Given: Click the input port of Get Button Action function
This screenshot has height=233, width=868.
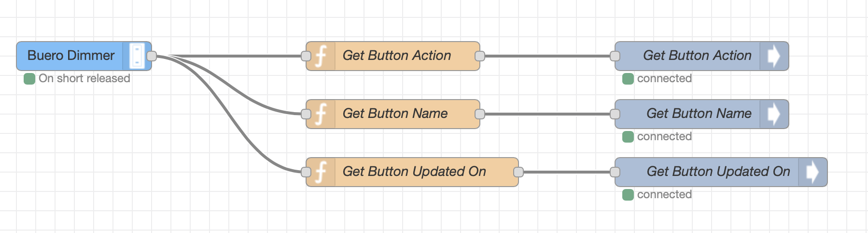Looking at the screenshot, I should click(x=306, y=56).
